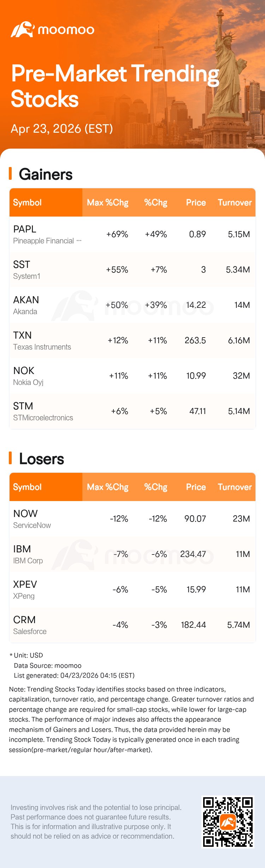Image resolution: width=265 pixels, height=868 pixels.
Task: Open the TXN Texas Instruments ticker
Action: click(22, 335)
